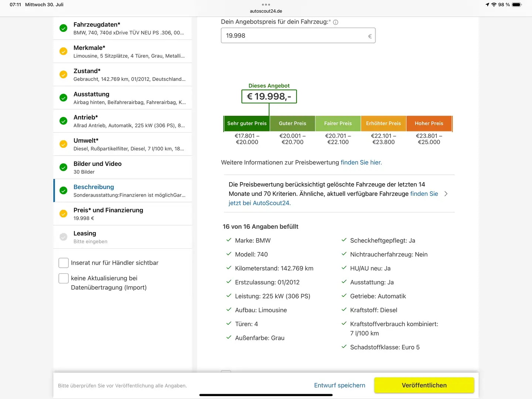Click the grey status icon beside Leasing

pos(64,237)
